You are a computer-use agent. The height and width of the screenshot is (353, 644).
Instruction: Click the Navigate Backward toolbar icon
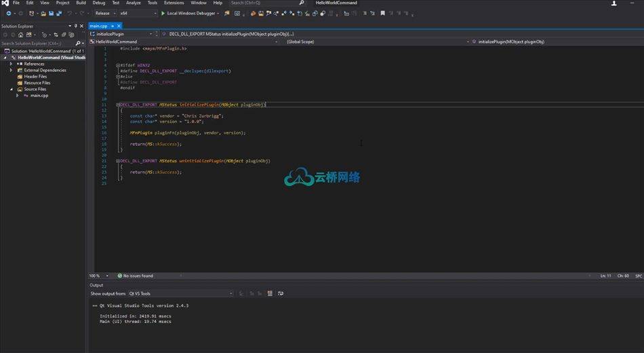tap(9, 14)
